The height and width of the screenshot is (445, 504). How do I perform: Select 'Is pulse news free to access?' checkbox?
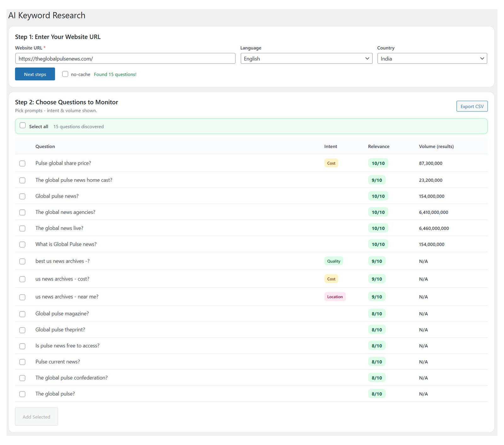coord(22,346)
